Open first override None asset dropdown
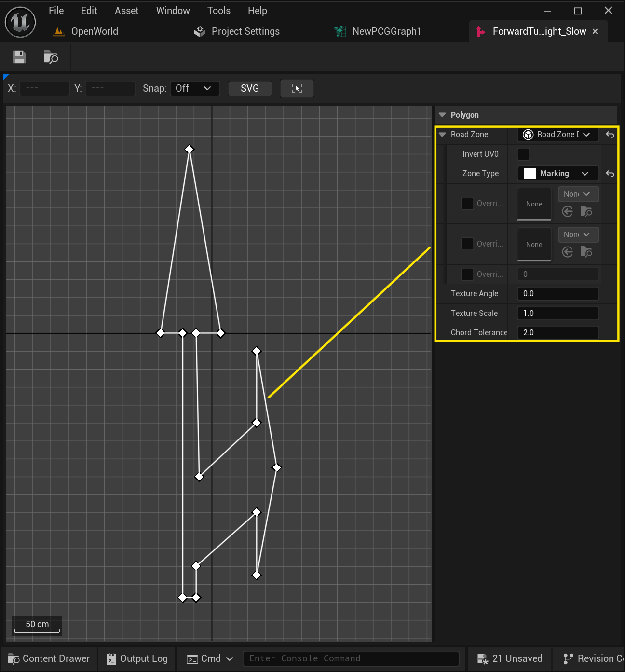 (x=579, y=194)
